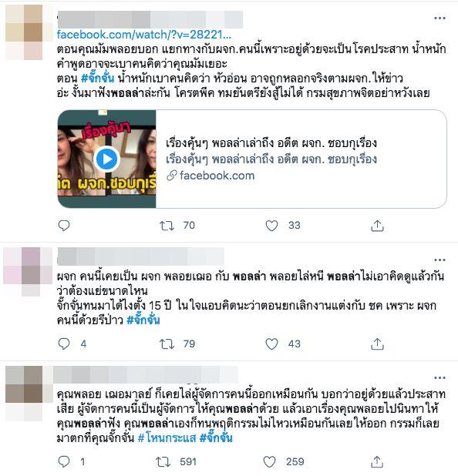458x476 pixels.
Task: Open the more options menu on the first tweet
Action: tap(439, 18)
